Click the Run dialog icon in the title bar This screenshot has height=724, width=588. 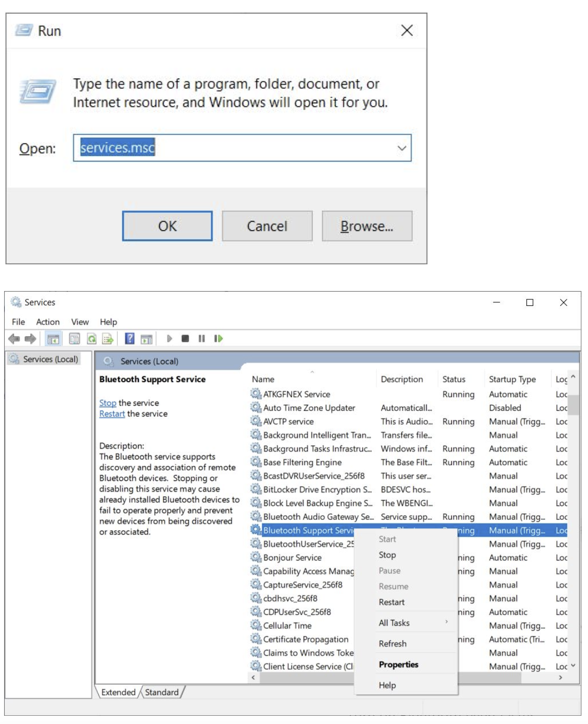24,30
